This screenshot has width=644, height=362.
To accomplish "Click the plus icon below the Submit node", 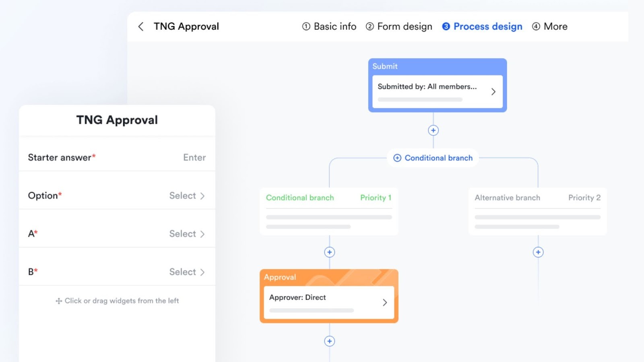I will click(x=433, y=130).
